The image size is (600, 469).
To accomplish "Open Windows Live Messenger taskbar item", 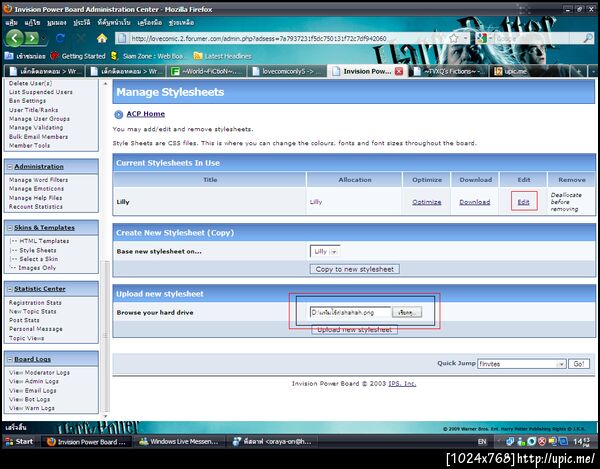I will (179, 441).
